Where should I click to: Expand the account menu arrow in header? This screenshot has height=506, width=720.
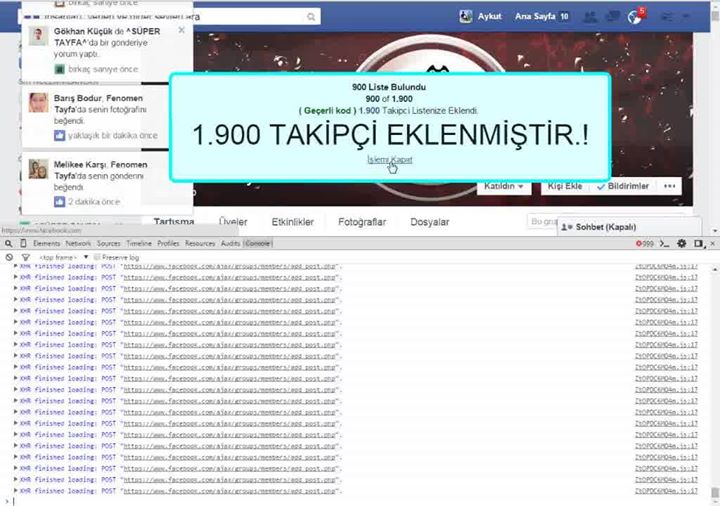click(686, 17)
